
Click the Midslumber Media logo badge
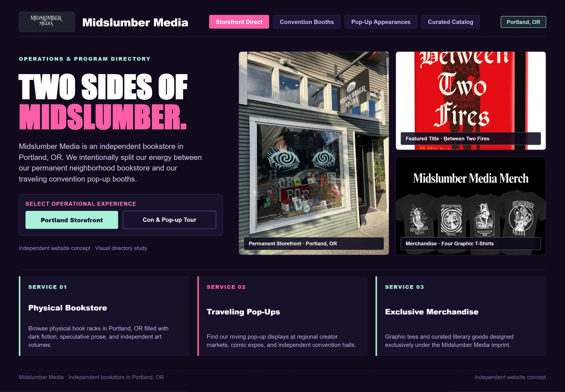coord(47,22)
